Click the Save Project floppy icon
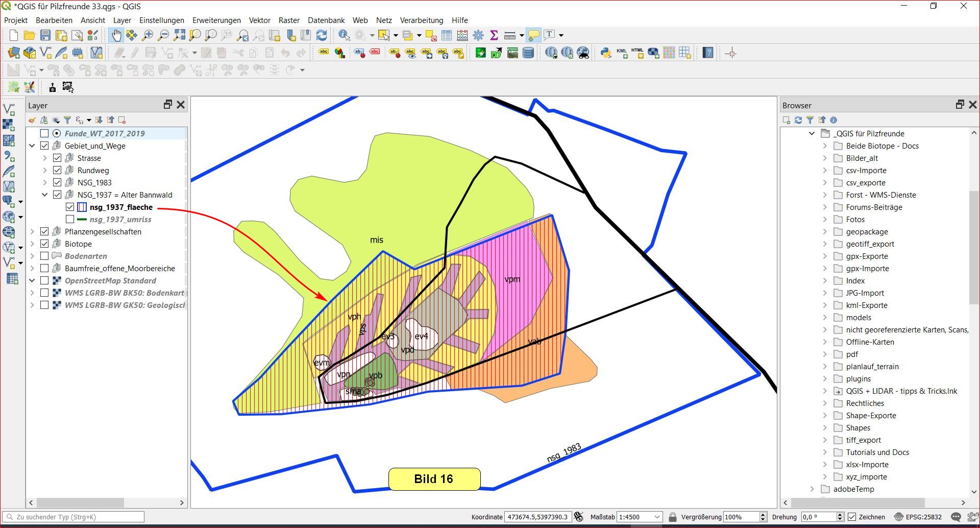 45,35
